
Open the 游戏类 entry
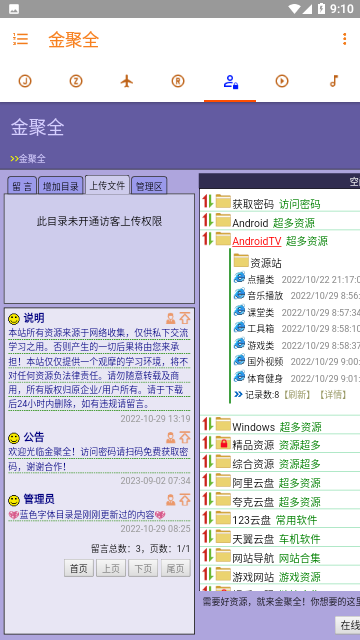tap(260, 346)
